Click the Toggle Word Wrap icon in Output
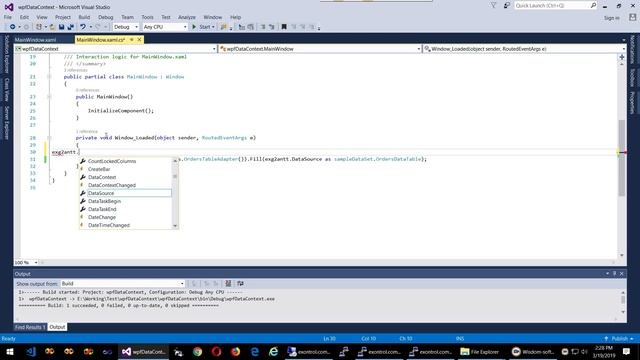 (240, 283)
